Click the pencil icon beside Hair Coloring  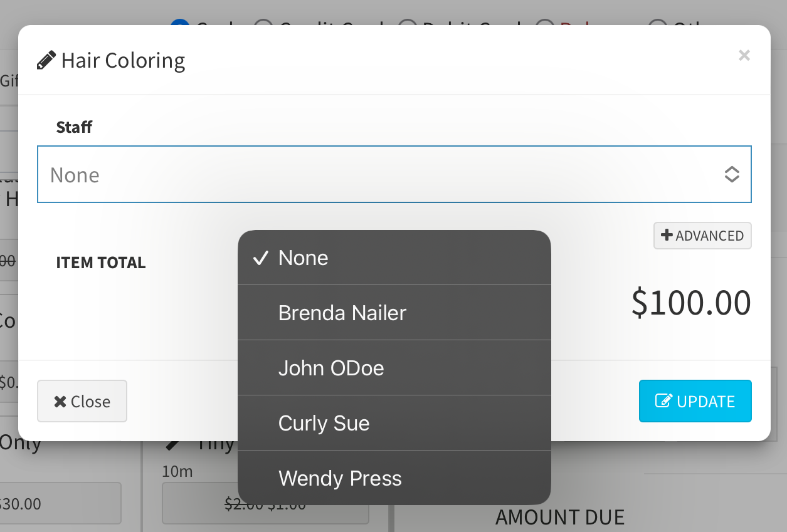point(46,61)
